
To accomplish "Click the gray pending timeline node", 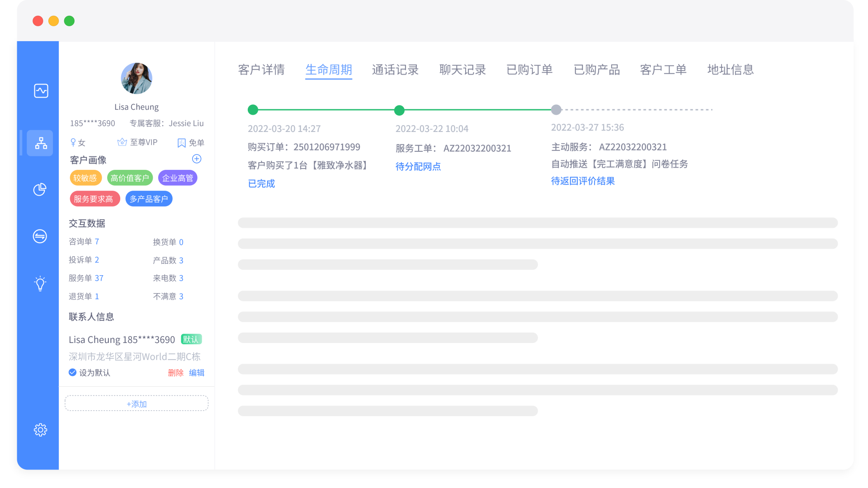I will coord(556,109).
